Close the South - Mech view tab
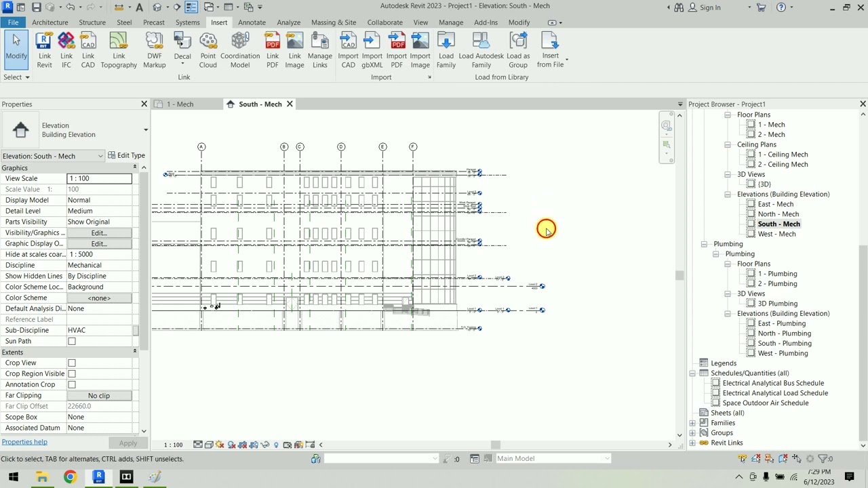 [x=290, y=104]
